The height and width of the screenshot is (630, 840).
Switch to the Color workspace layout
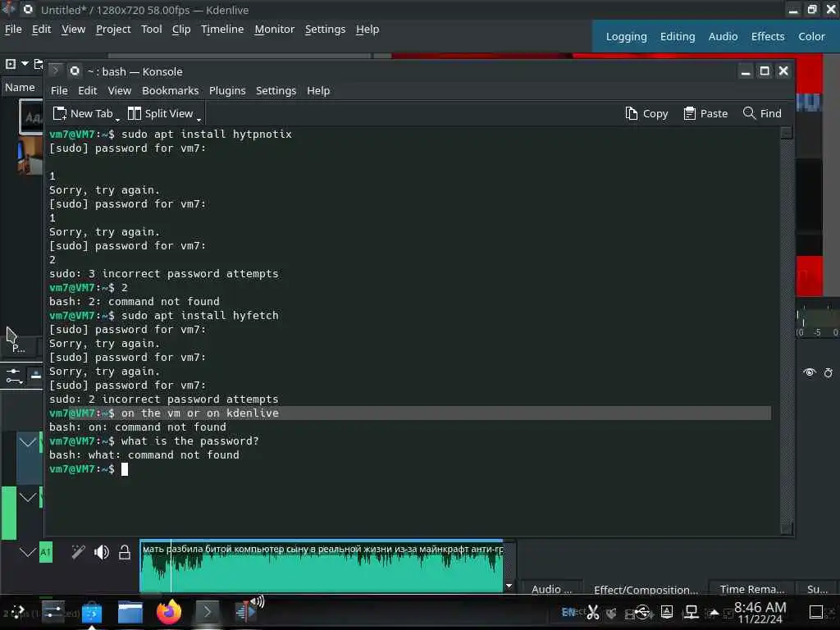[811, 36]
